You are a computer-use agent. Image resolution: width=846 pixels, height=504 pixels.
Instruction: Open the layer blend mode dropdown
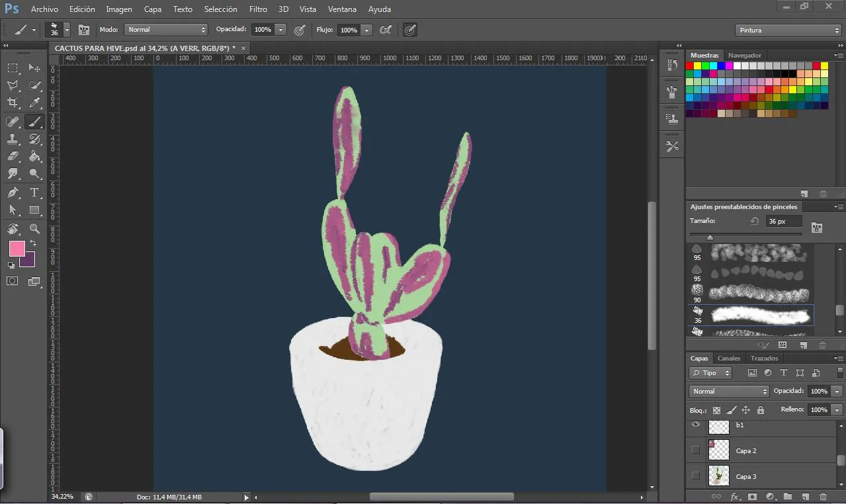click(728, 392)
